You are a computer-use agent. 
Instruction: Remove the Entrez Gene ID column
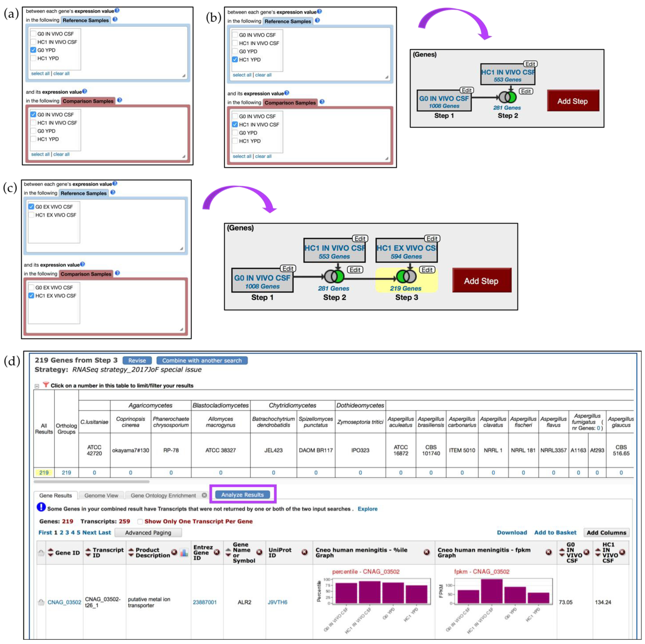tap(217, 552)
